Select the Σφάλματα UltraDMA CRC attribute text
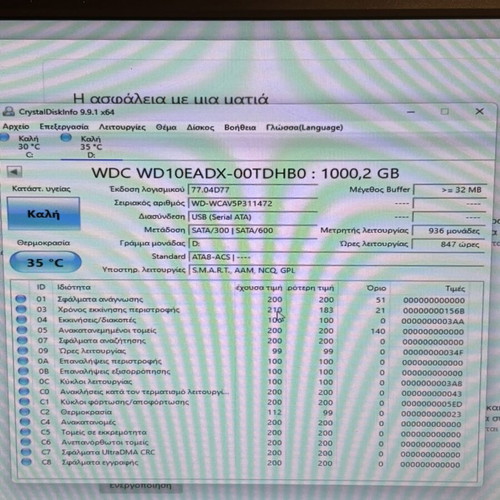500x500 pixels. pyautogui.click(x=108, y=452)
